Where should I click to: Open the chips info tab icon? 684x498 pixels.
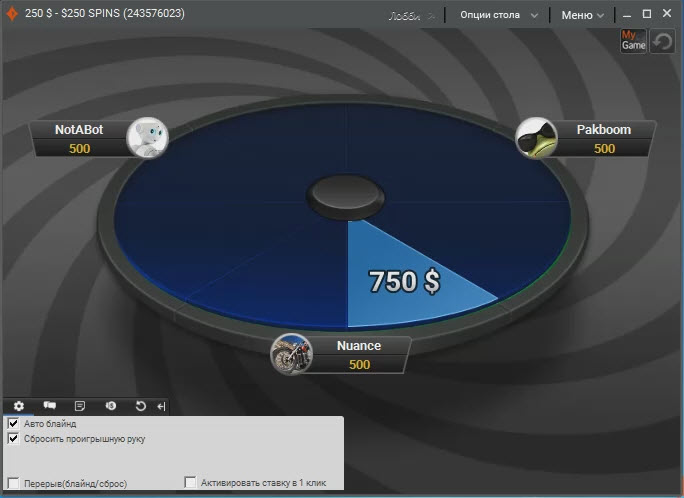pos(110,406)
